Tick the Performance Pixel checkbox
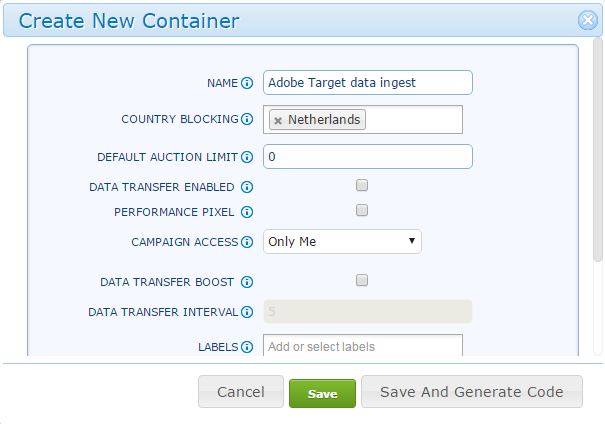 point(362,210)
